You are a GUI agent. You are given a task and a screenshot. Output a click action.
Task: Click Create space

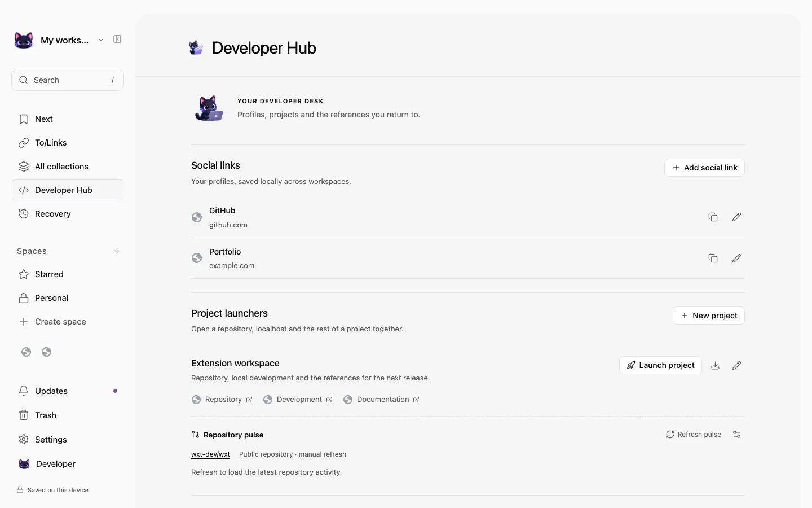click(68, 322)
